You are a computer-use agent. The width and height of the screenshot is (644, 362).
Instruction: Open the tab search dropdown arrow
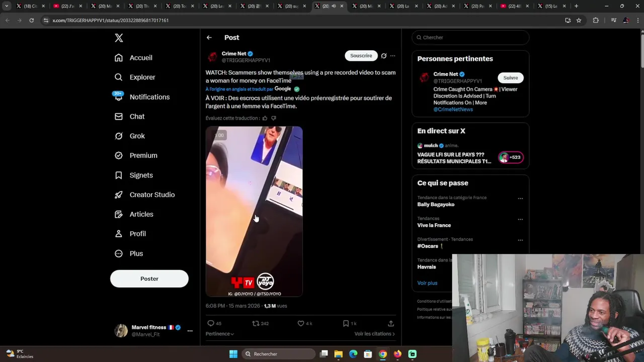tap(7, 6)
